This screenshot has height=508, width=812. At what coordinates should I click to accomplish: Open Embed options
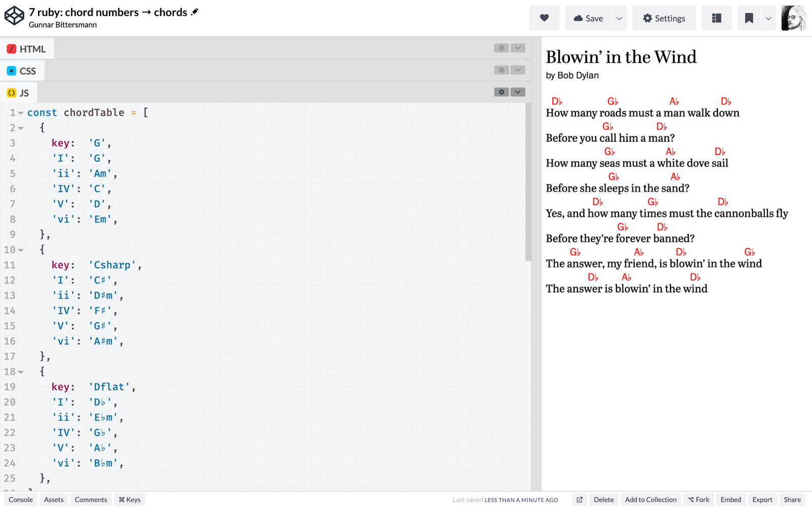731,500
